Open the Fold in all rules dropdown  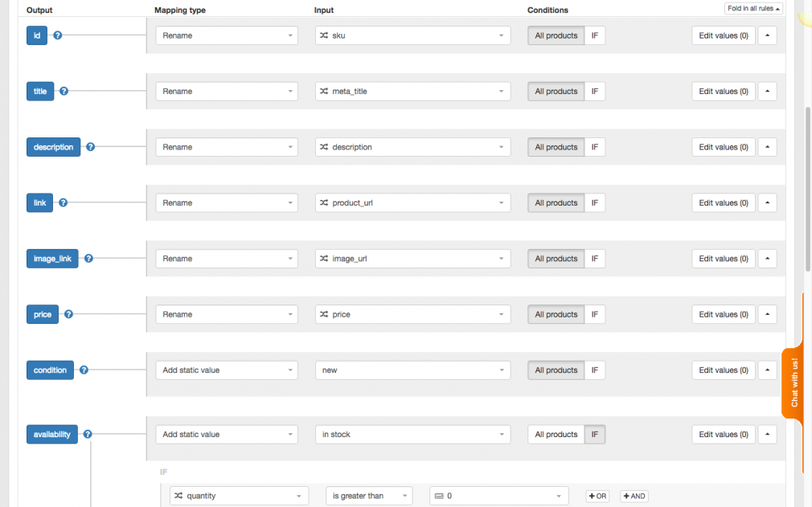[753, 7]
